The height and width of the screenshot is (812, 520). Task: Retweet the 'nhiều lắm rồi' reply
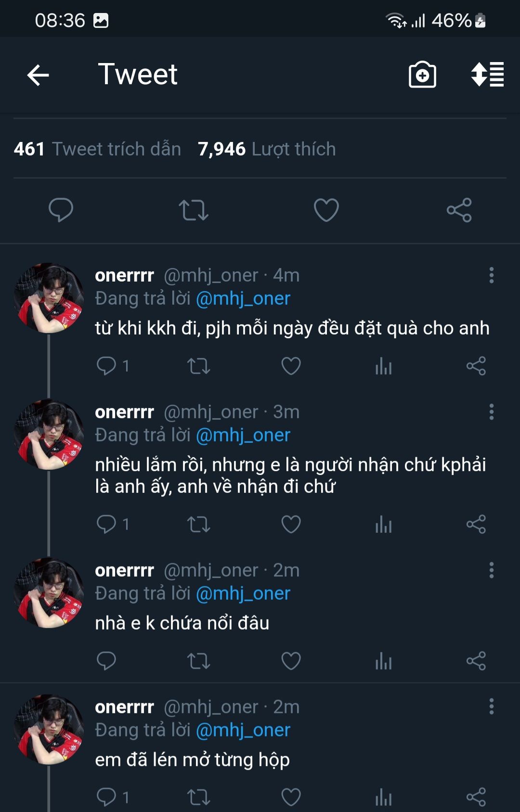(198, 524)
